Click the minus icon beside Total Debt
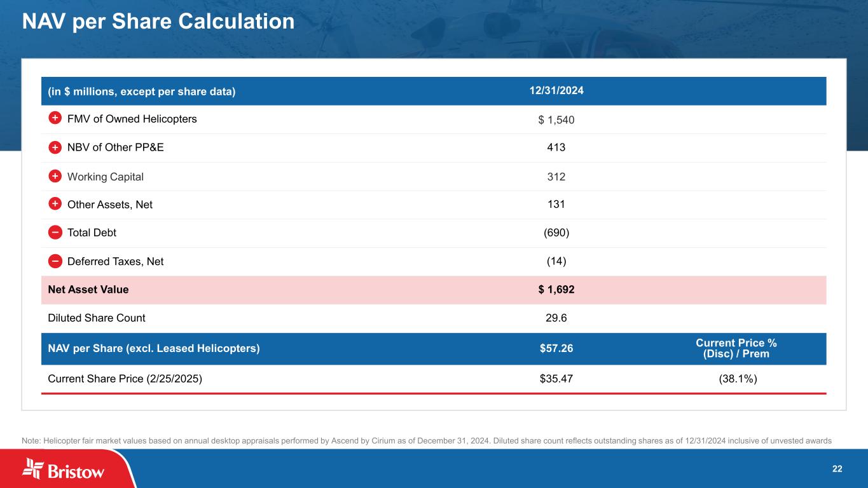Screen dimensions: 868x488 coord(55,233)
